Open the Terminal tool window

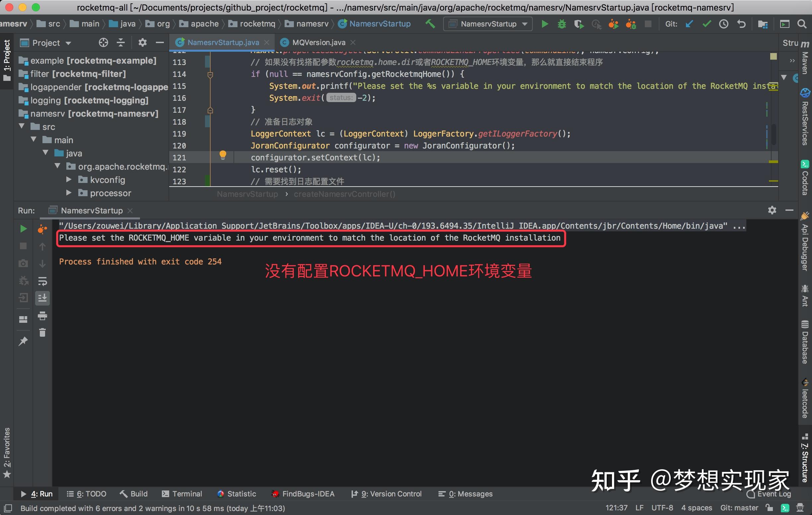[182, 494]
